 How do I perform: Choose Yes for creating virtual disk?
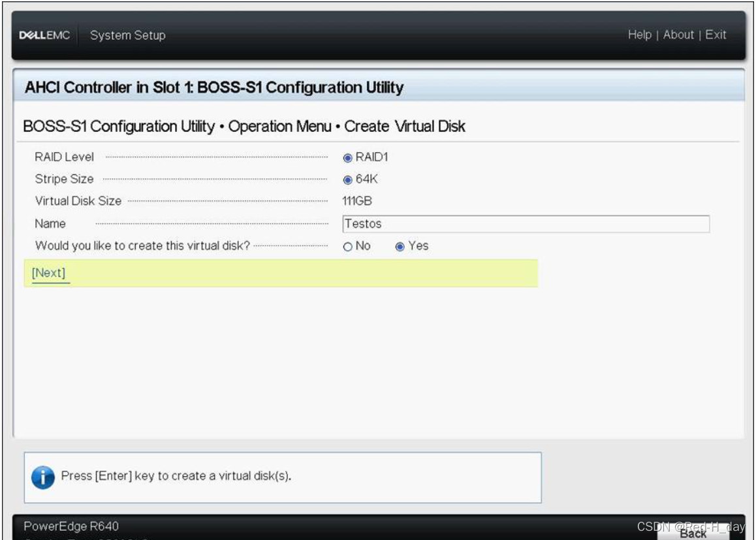click(x=400, y=246)
